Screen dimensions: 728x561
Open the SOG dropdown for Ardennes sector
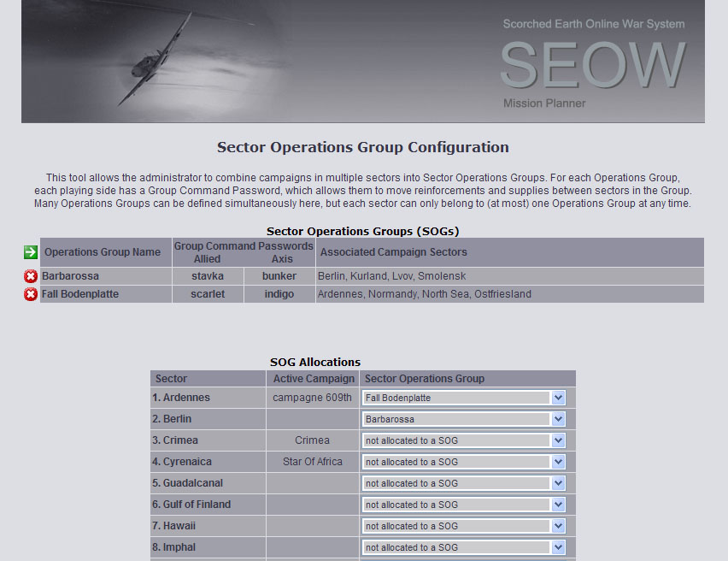pyautogui.click(x=464, y=398)
